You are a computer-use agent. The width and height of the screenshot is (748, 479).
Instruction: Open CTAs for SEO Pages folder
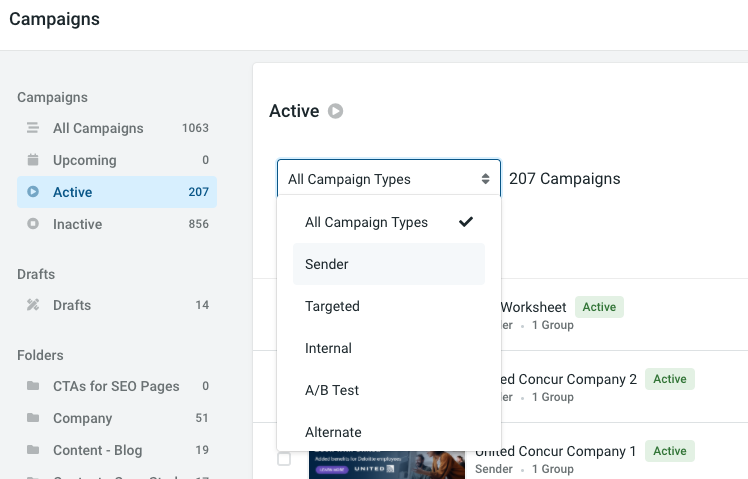click(117, 385)
